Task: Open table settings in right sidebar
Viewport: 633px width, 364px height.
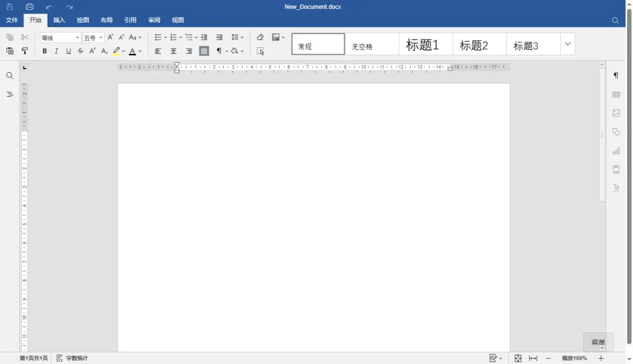Action: (x=616, y=94)
